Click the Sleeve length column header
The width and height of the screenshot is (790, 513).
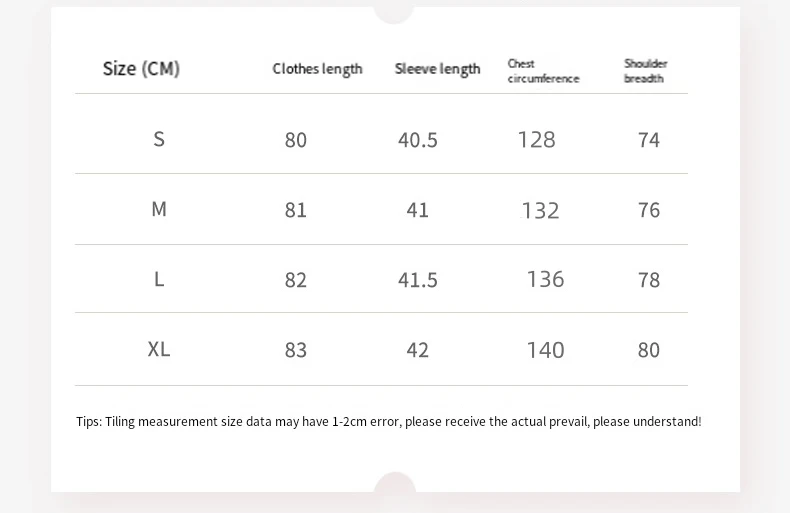pyautogui.click(x=437, y=69)
